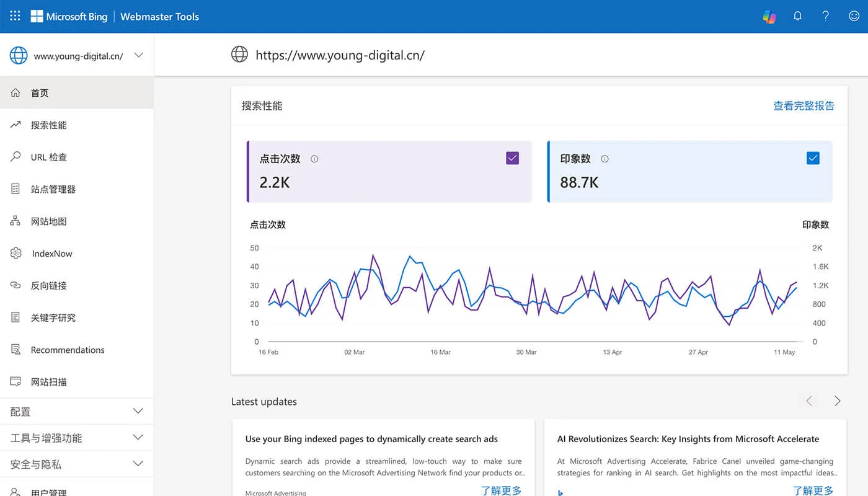Open Recommendations from the sidebar menu

67,350
